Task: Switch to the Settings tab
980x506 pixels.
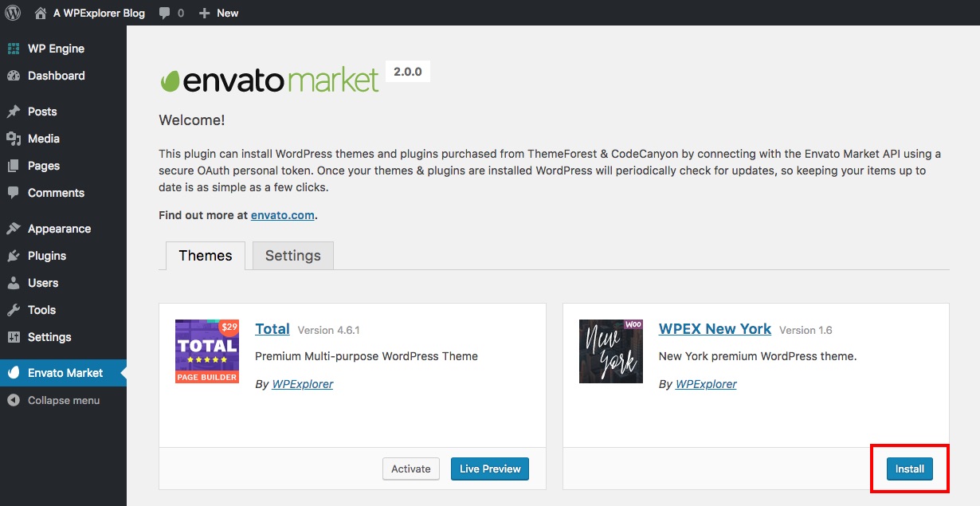Action: coord(292,256)
